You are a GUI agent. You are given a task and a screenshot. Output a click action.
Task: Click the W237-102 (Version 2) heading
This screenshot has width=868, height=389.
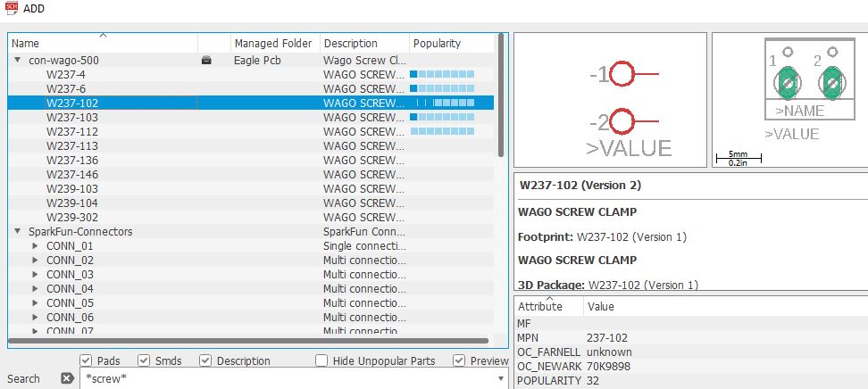point(580,186)
